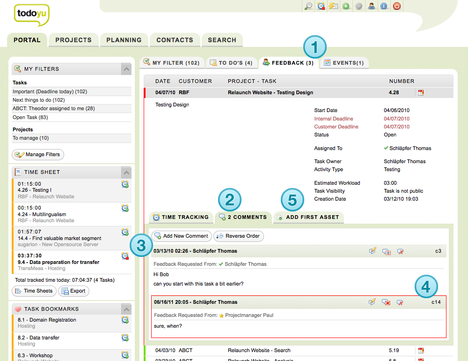The height and width of the screenshot is (361, 468).
Task: Select filter Important (Deadline today) (102)
Action: [x=72, y=91]
